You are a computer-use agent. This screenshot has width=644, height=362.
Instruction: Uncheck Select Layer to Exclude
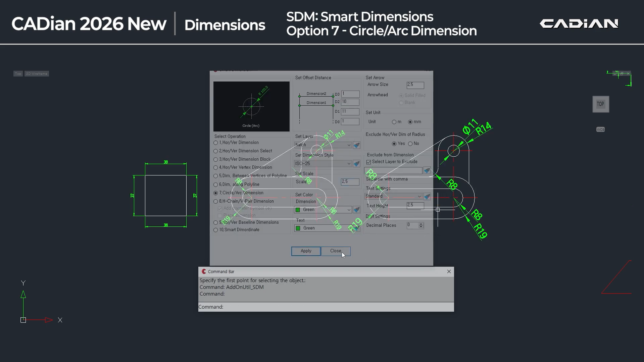(369, 162)
